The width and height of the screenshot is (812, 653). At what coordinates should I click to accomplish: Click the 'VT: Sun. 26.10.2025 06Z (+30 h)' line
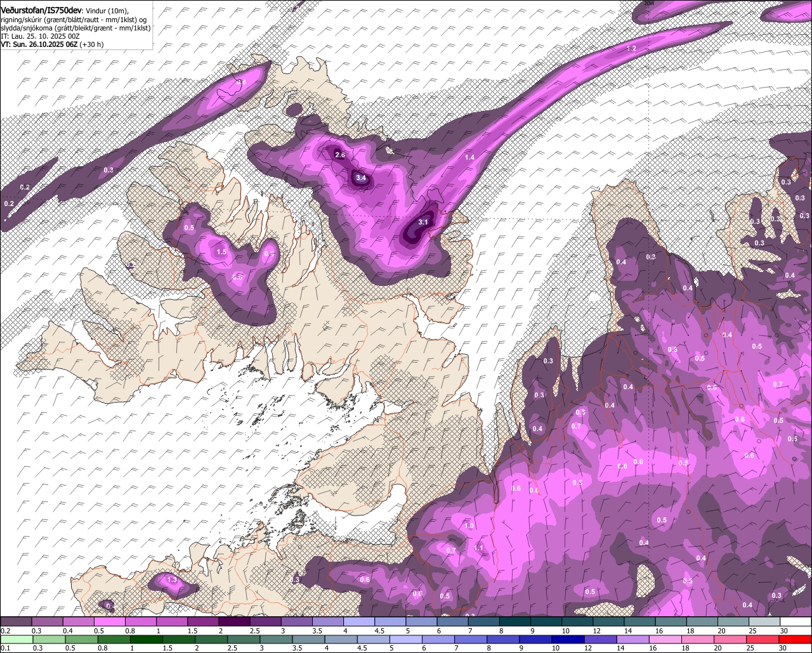coord(52,44)
